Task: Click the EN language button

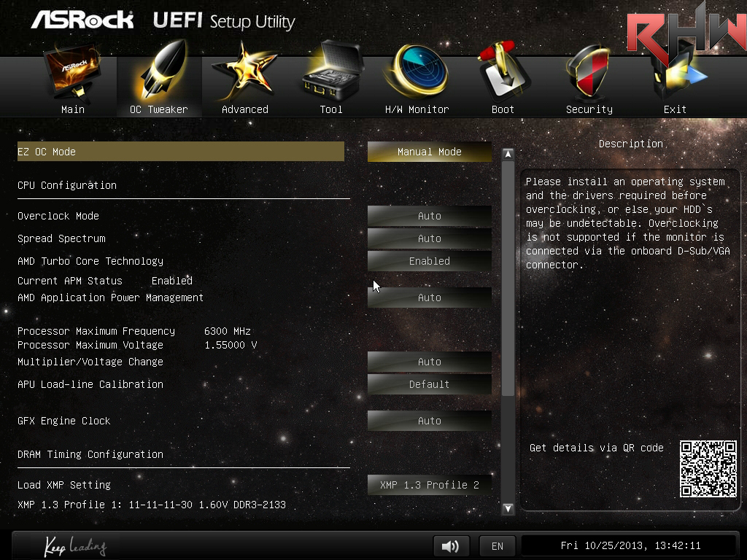Action: point(497,546)
